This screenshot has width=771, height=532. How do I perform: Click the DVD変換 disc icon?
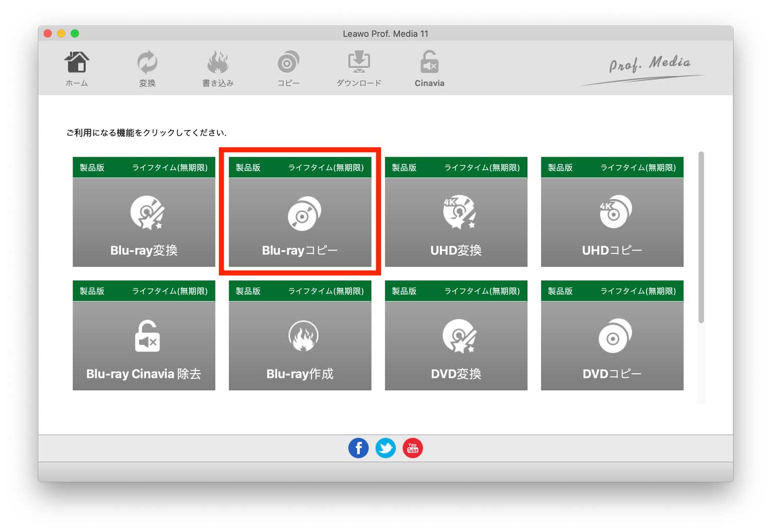pos(460,336)
